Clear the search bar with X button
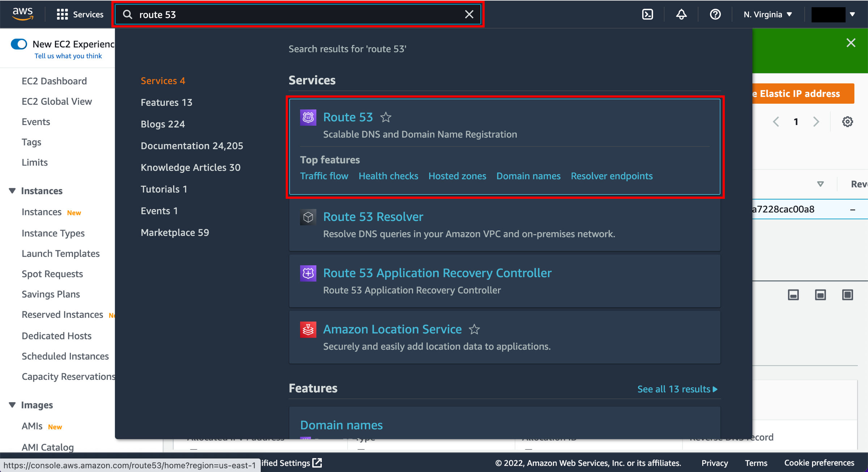This screenshot has width=868, height=472. click(x=470, y=14)
